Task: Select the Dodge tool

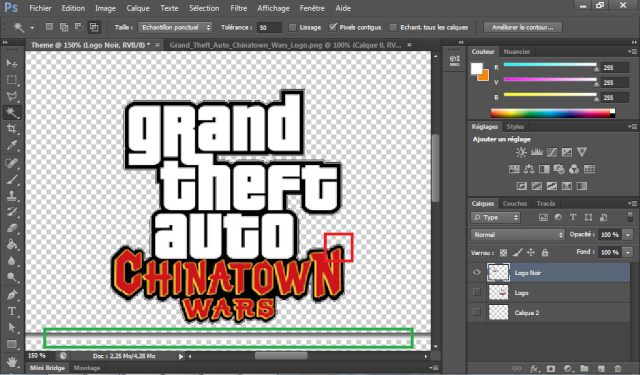Action: pyautogui.click(x=12, y=277)
